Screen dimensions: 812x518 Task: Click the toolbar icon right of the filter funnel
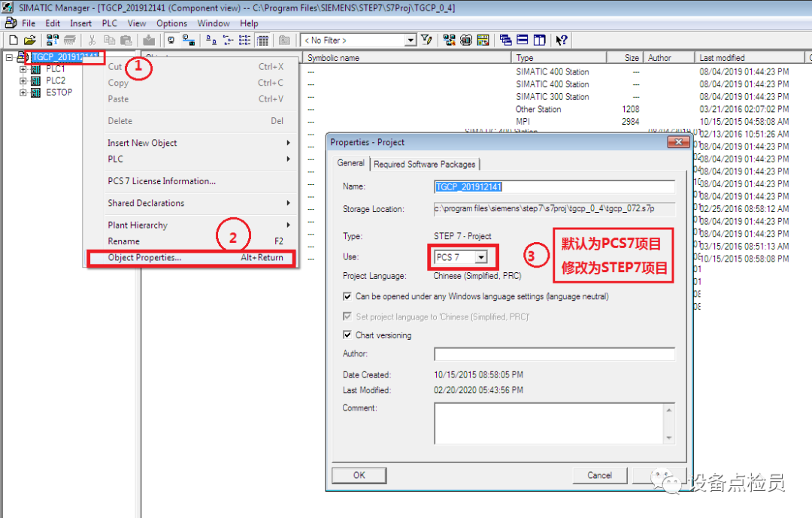449,40
